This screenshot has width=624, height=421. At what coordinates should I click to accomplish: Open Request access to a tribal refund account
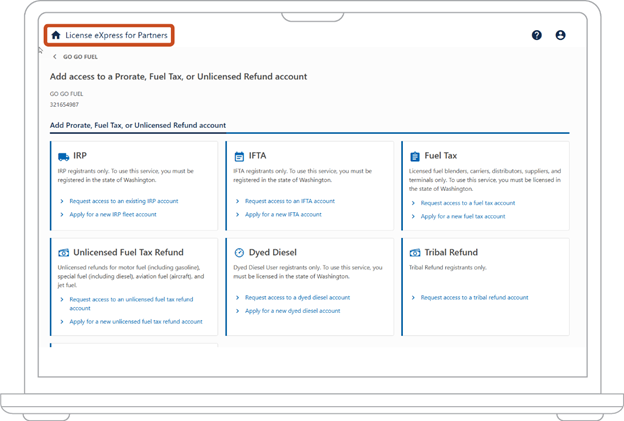pyautogui.click(x=474, y=298)
